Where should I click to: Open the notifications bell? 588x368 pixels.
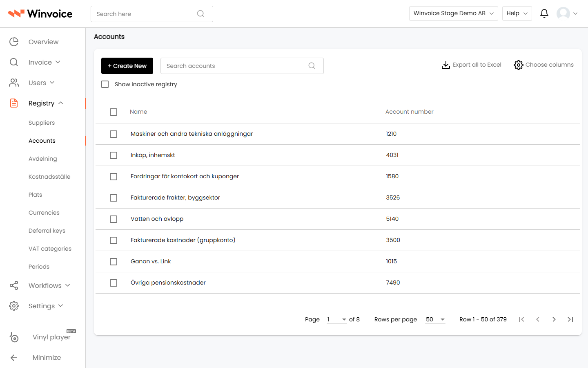[x=544, y=13]
